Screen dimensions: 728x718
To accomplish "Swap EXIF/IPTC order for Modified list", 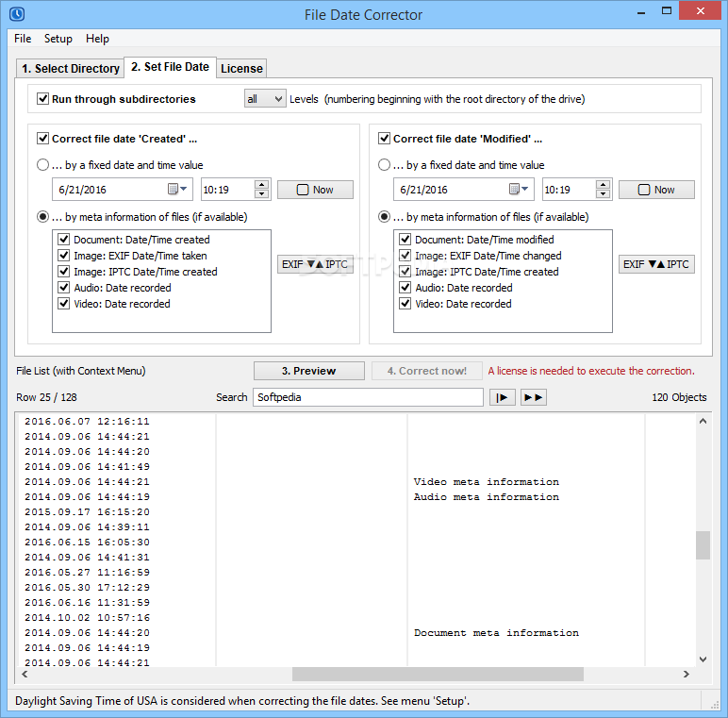I will (x=656, y=264).
